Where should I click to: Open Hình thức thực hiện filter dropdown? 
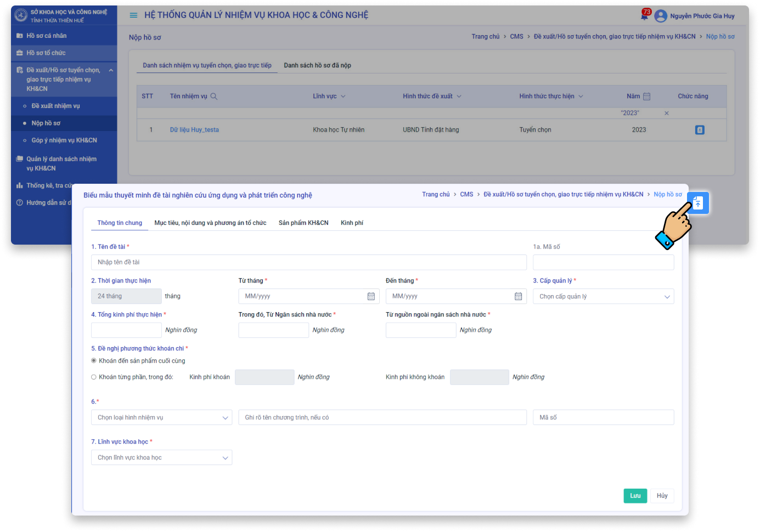[581, 97]
